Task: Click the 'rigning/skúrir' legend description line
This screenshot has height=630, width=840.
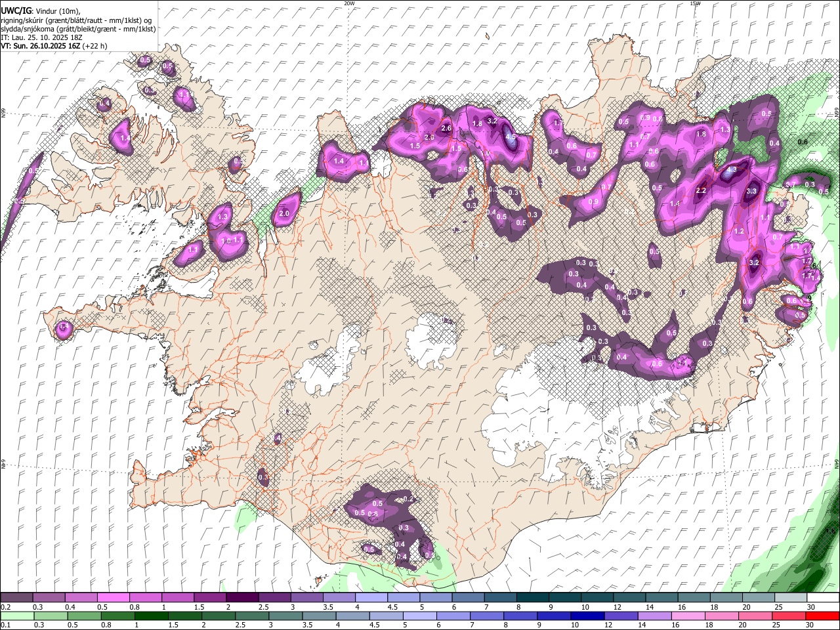Action: point(76,20)
